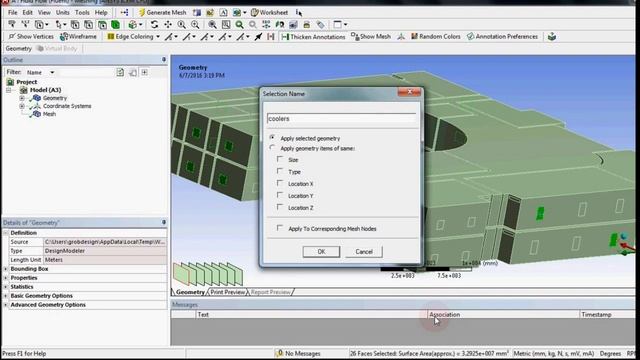Check the Type checkbox
640x360 pixels.
280,171
